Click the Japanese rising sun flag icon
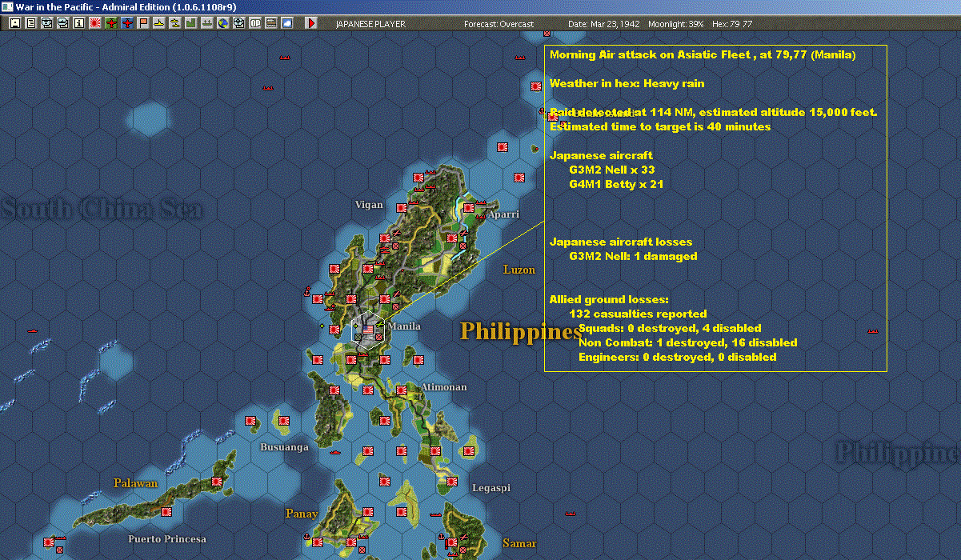This screenshot has height=560, width=961. (95, 23)
